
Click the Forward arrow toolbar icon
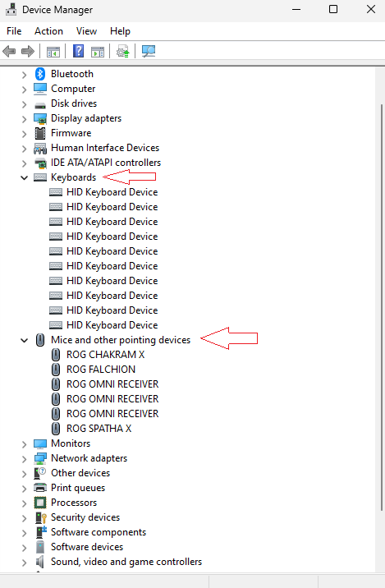click(x=28, y=51)
